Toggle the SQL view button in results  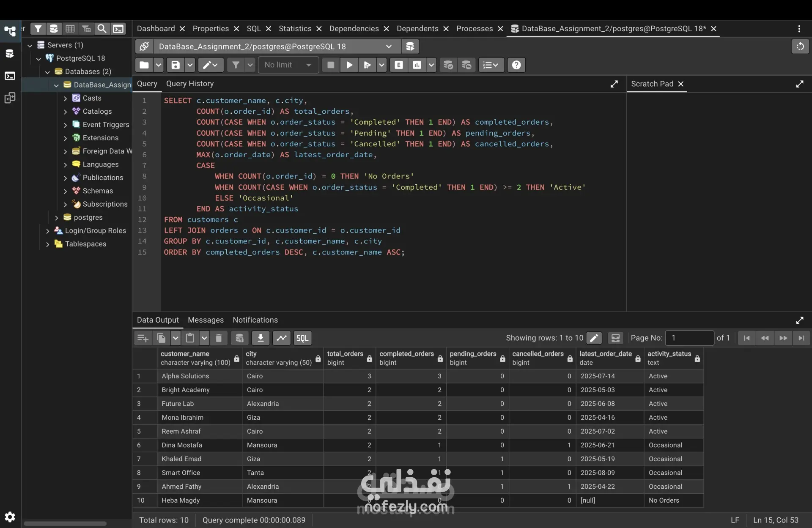click(302, 338)
